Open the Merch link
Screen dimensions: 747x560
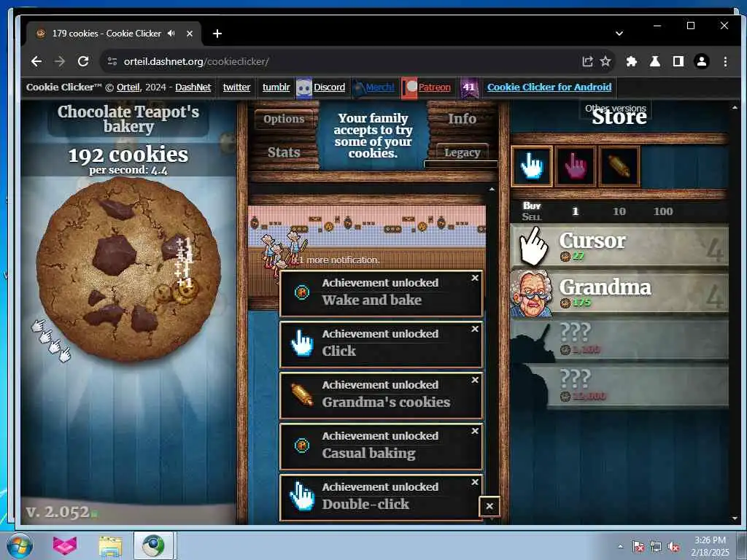pos(379,87)
